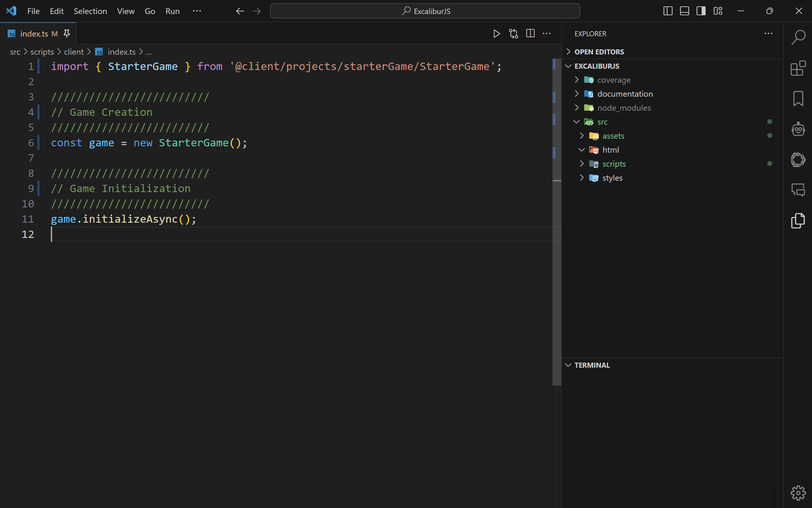Click the client breadcrumb segment
Image resolution: width=812 pixels, height=508 pixels.
74,52
